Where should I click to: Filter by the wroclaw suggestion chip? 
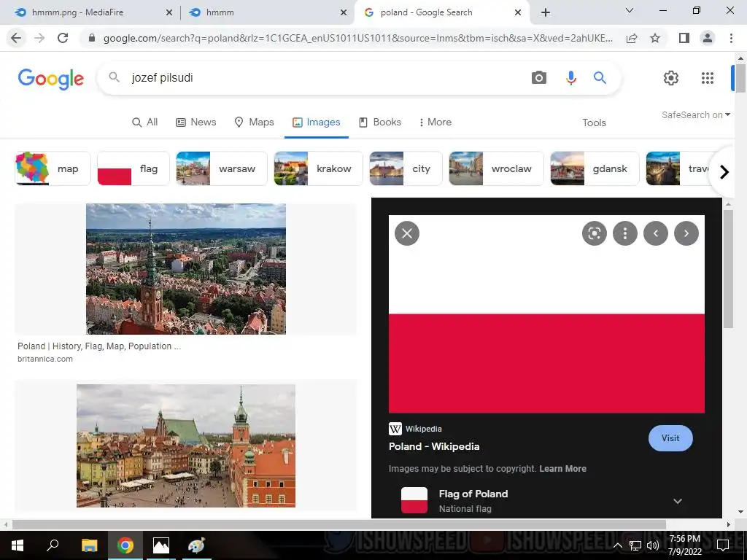(x=496, y=168)
